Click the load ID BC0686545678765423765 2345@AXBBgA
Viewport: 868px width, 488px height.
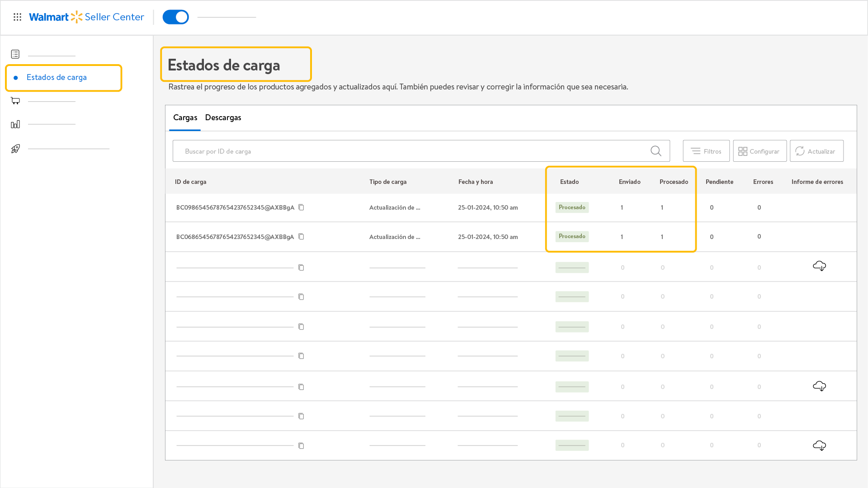235,237
